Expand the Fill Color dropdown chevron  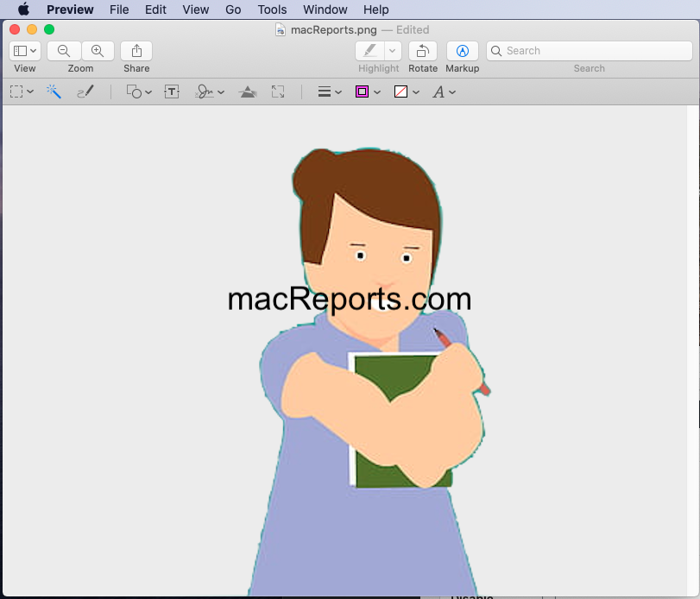(416, 92)
